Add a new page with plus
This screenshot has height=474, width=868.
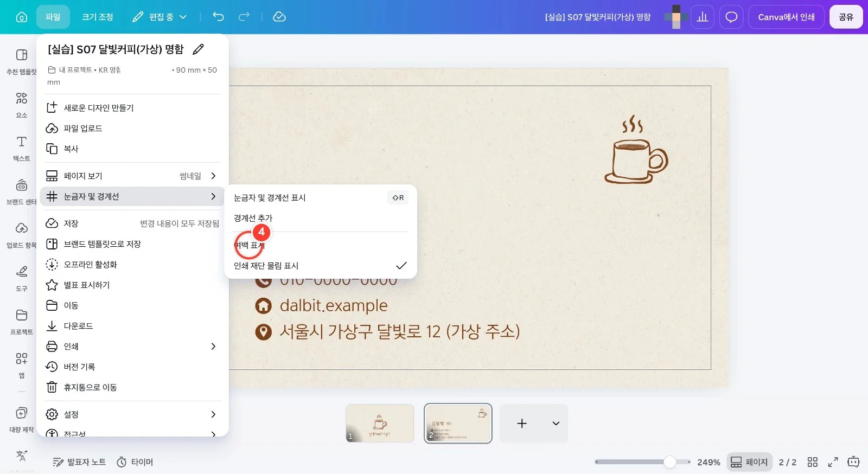click(x=522, y=423)
